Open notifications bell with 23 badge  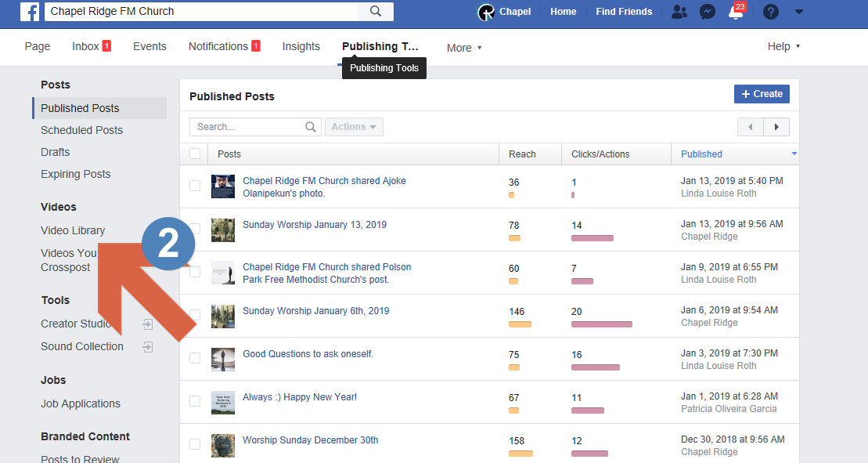click(x=737, y=12)
